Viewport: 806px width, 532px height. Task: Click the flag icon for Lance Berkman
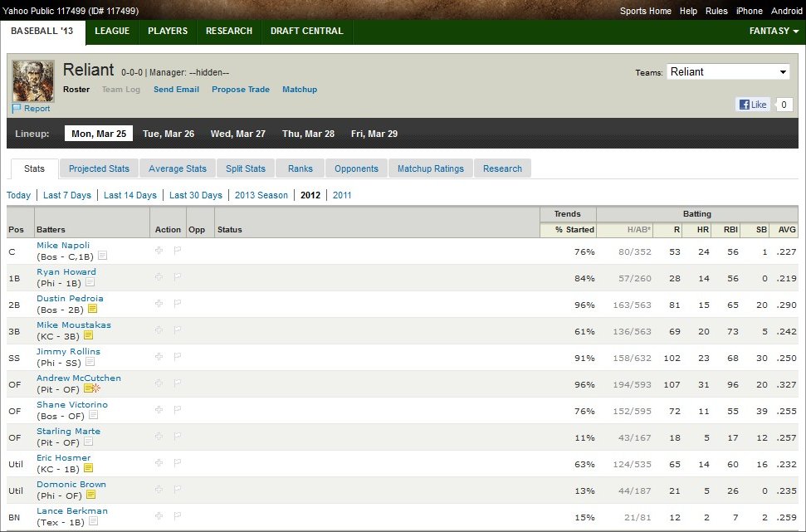coord(178,515)
